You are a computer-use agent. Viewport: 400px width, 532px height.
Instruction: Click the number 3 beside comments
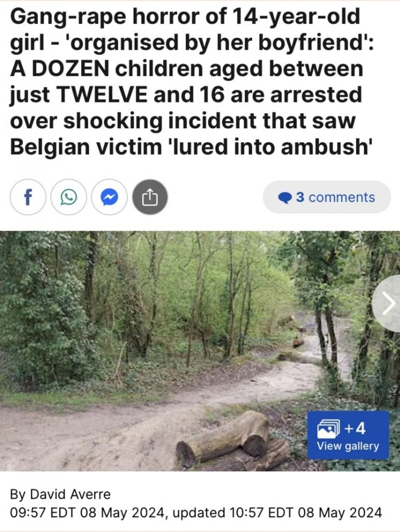tap(300, 197)
